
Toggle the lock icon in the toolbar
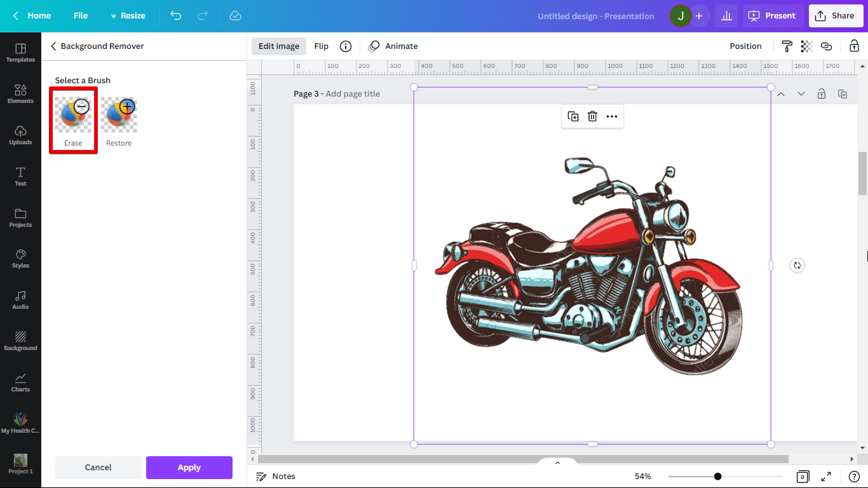click(x=854, y=46)
